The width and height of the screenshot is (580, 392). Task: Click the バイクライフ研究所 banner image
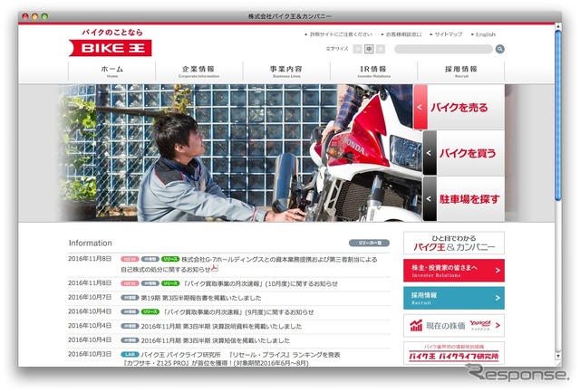tap(467, 354)
